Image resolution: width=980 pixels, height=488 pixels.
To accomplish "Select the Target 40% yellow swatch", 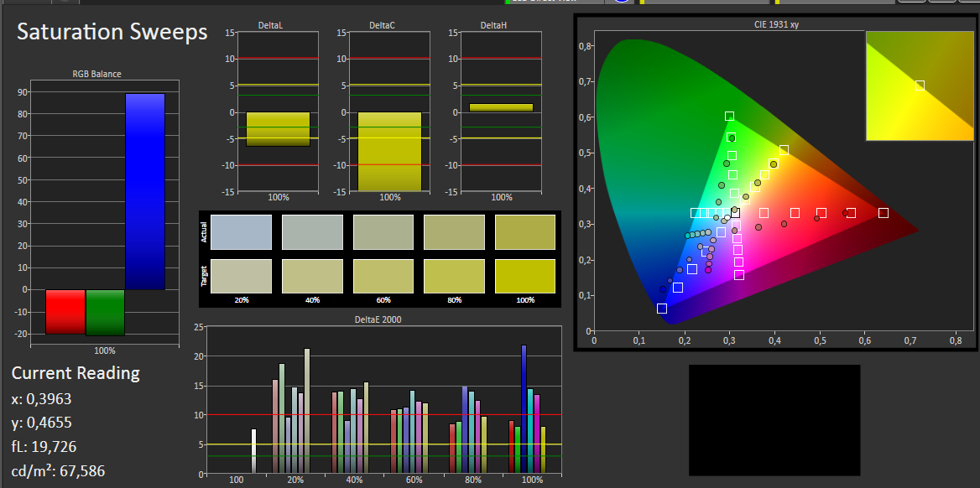I will click(x=312, y=276).
